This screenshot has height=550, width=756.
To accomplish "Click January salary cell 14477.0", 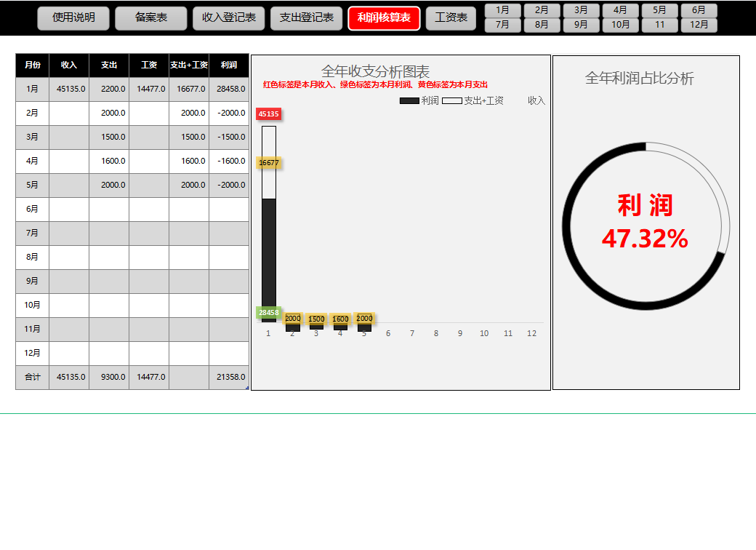I will pyautogui.click(x=149, y=89).
